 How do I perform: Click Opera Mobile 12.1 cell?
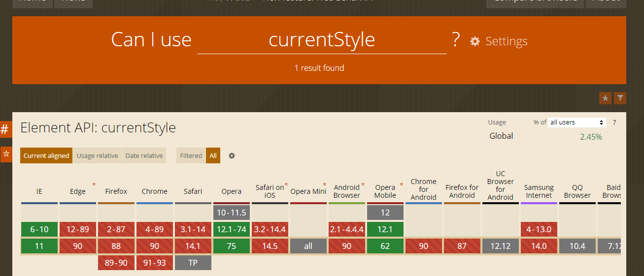coord(385,229)
